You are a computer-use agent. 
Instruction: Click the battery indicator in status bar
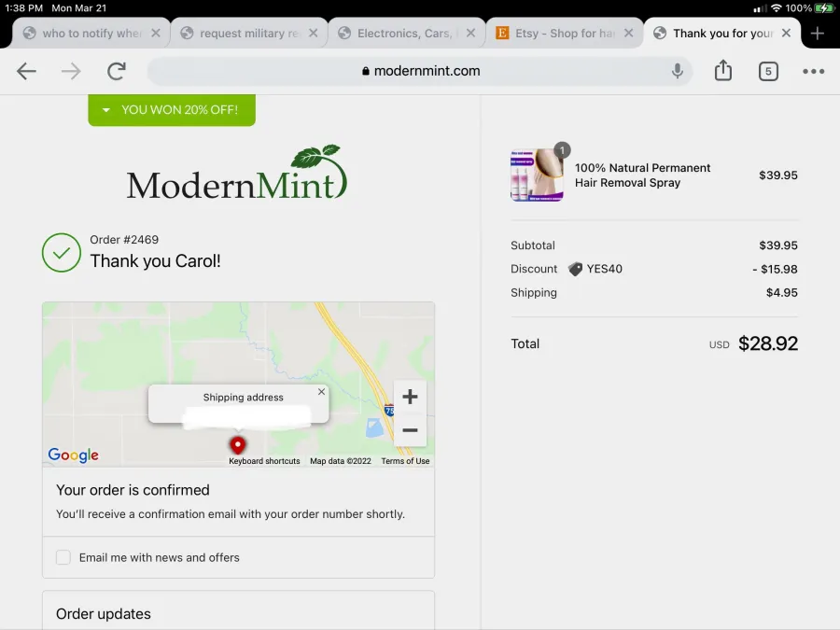click(824, 8)
